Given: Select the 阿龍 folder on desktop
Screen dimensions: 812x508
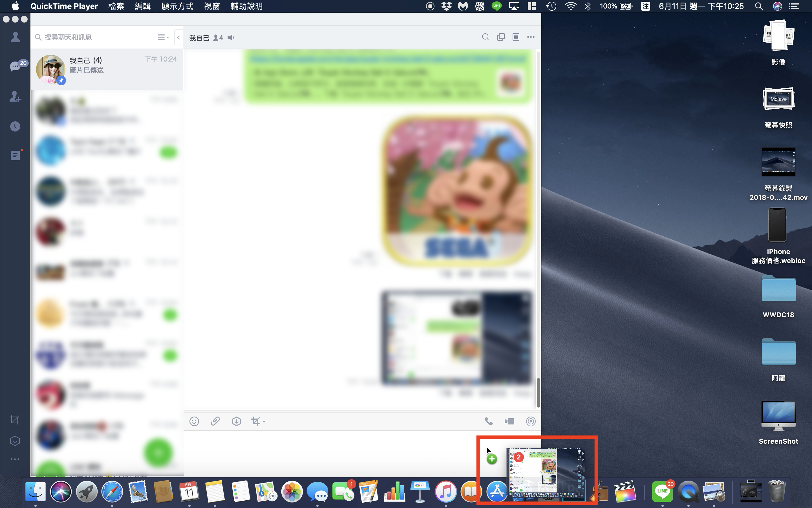Looking at the screenshot, I should [x=778, y=360].
